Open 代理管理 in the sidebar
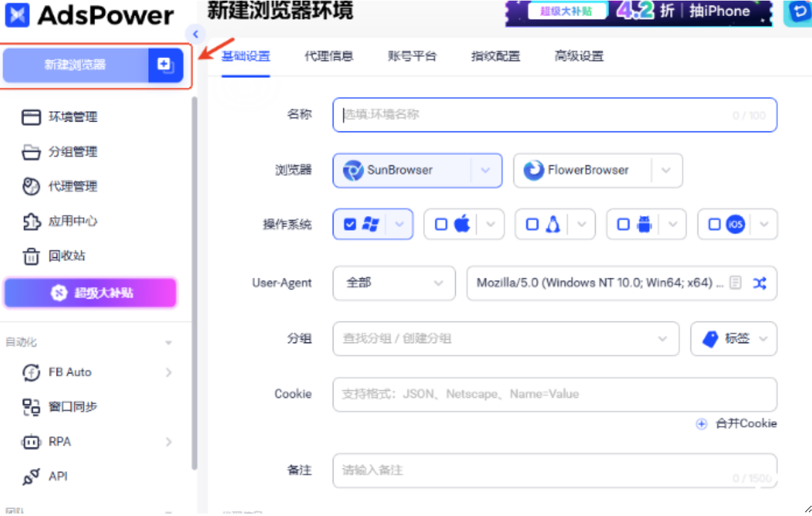812x516 pixels. (72, 186)
